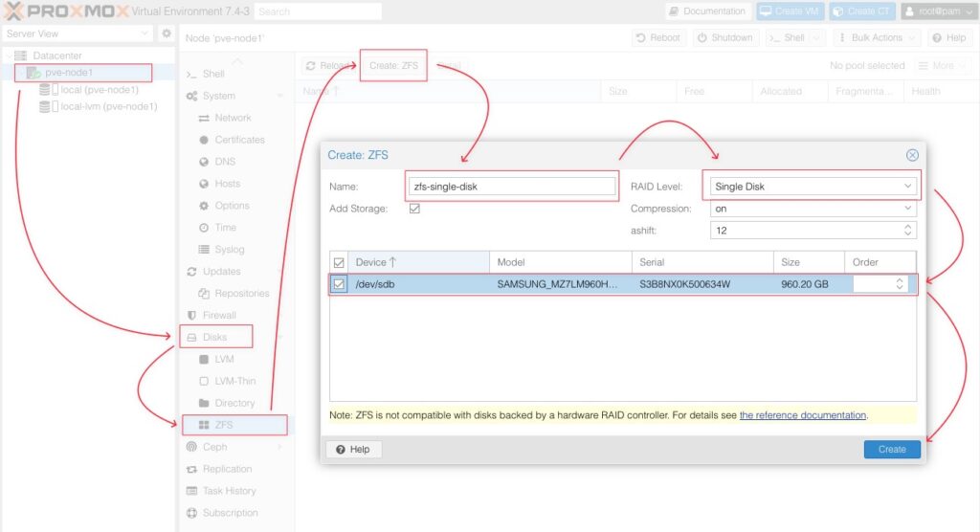This screenshot has height=532, width=980.
Task: Open the Documentation button
Action: click(707, 11)
